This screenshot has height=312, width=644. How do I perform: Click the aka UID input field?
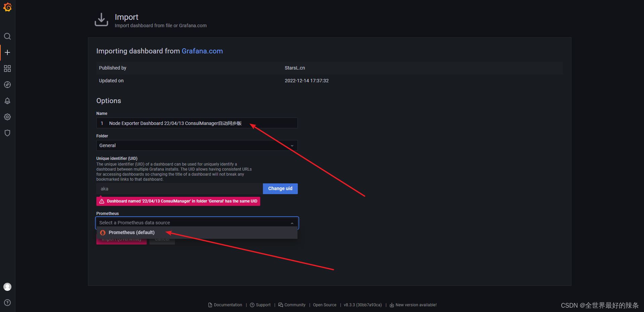click(x=180, y=189)
